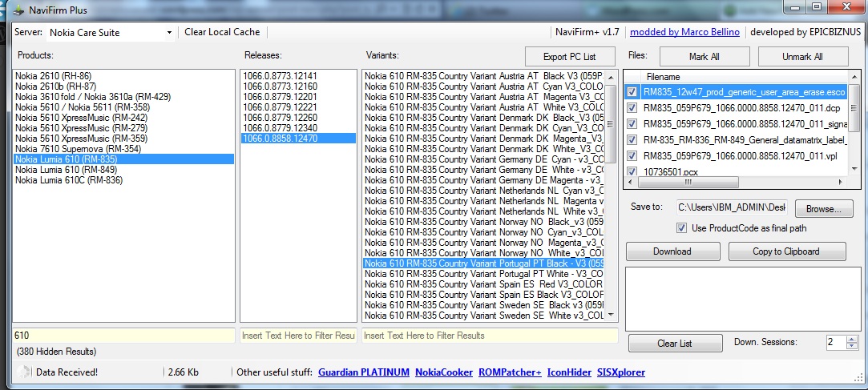Image resolution: width=868 pixels, height=390 pixels.
Task: Open the ROMPatcher+ link
Action: [510, 372]
